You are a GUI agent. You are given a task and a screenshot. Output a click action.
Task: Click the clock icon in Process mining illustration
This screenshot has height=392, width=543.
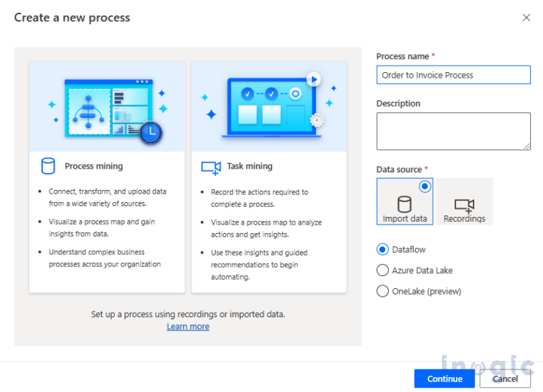[x=151, y=132]
